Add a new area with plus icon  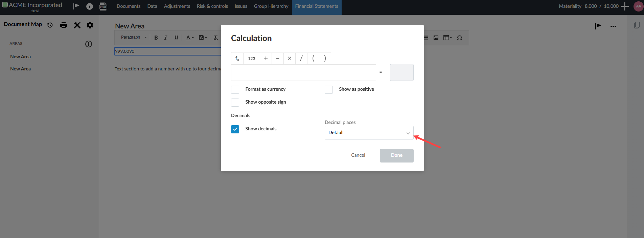click(89, 44)
